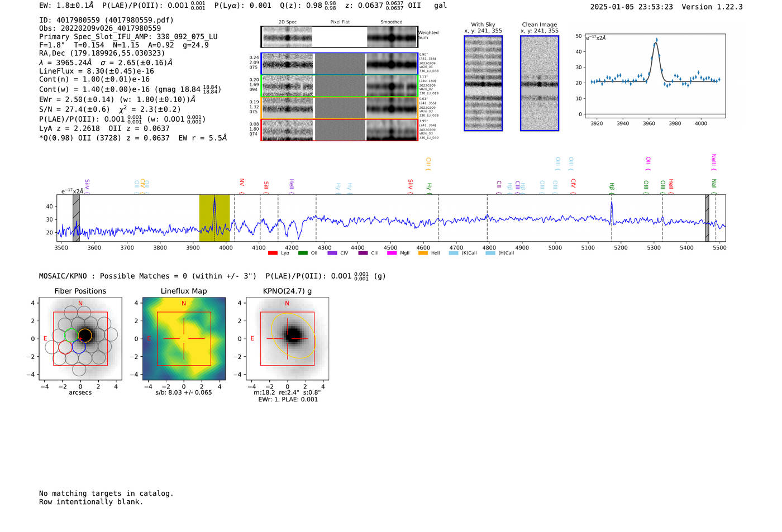Click the (K)CaII legend swatch
Screen dimensions: 782x532
[x=453, y=253]
